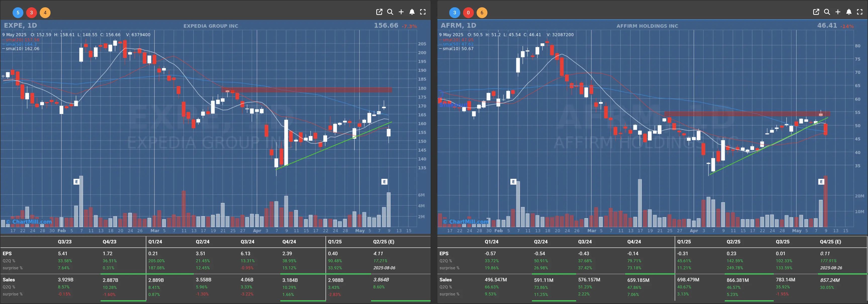Expand AFRM chart to fullscreen
The width and height of the screenshot is (868, 304).
tap(859, 12)
